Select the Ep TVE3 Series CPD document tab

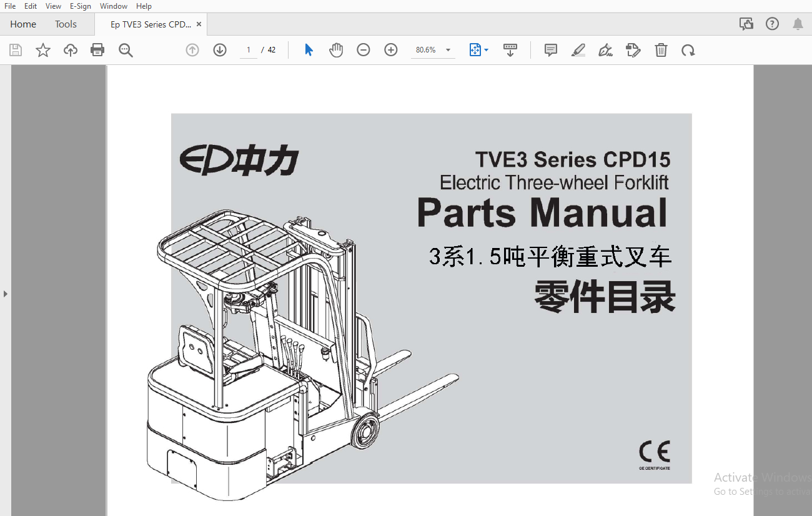click(x=151, y=24)
